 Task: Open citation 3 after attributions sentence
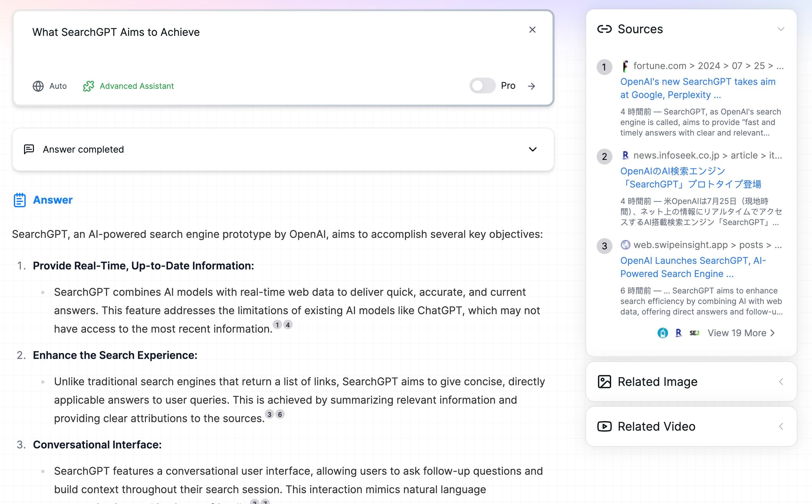(269, 414)
